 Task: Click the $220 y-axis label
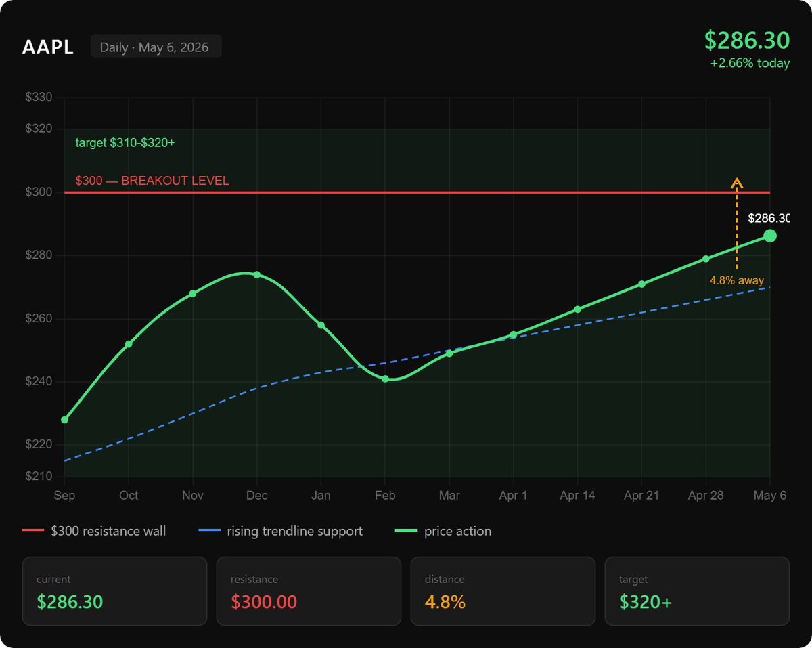pyautogui.click(x=39, y=445)
